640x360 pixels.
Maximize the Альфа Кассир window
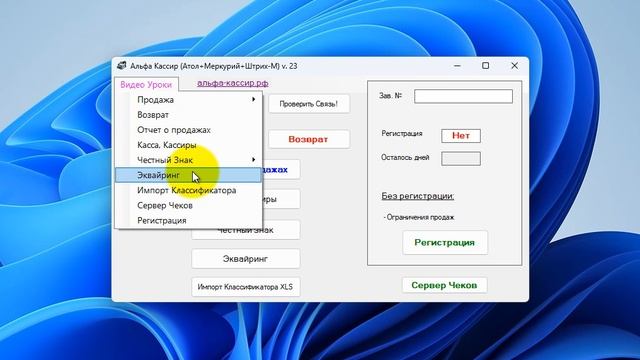coord(485,66)
